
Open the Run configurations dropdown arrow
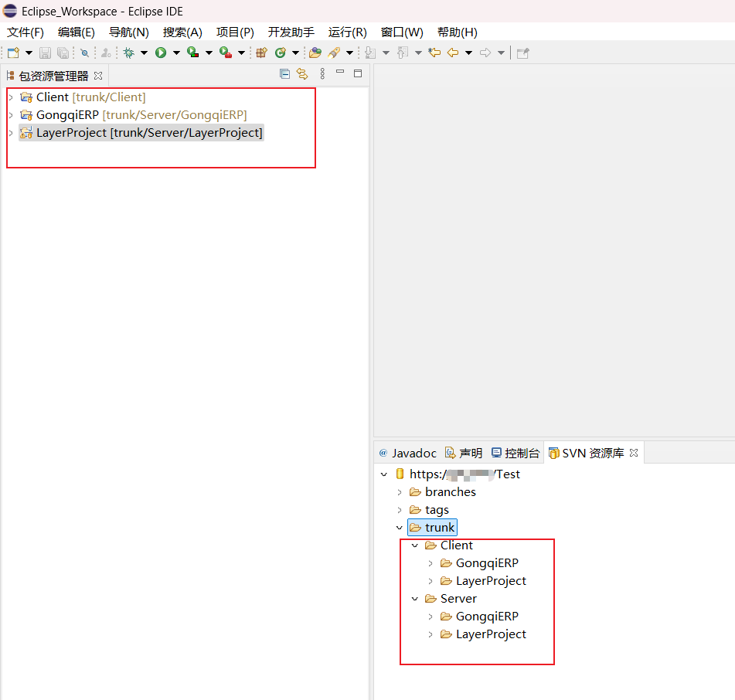click(176, 53)
